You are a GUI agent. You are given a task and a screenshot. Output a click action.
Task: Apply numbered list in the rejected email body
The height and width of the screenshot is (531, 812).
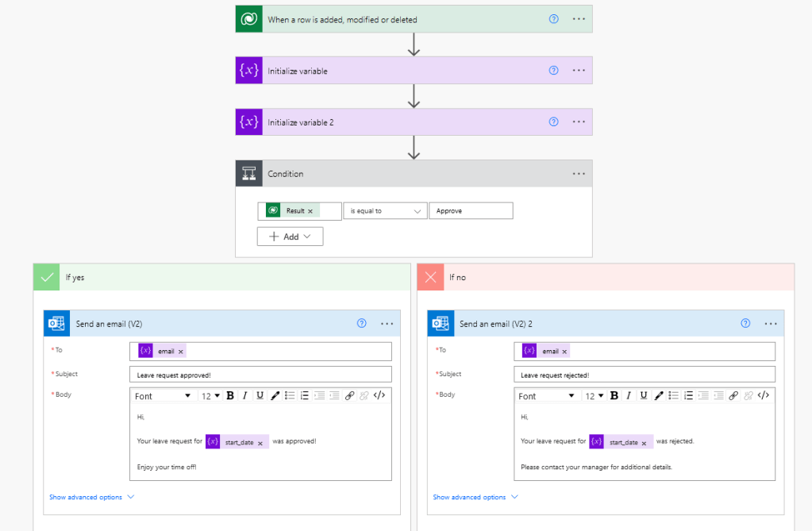coord(687,395)
